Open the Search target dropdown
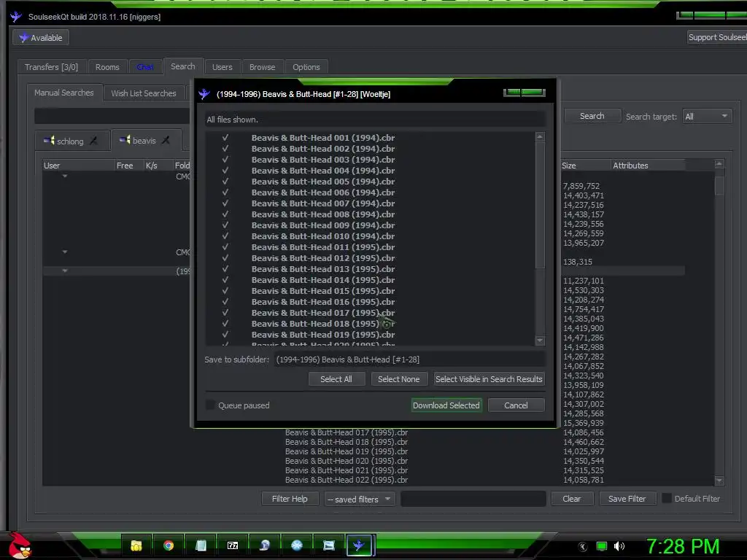The height and width of the screenshot is (560, 747). 707,116
